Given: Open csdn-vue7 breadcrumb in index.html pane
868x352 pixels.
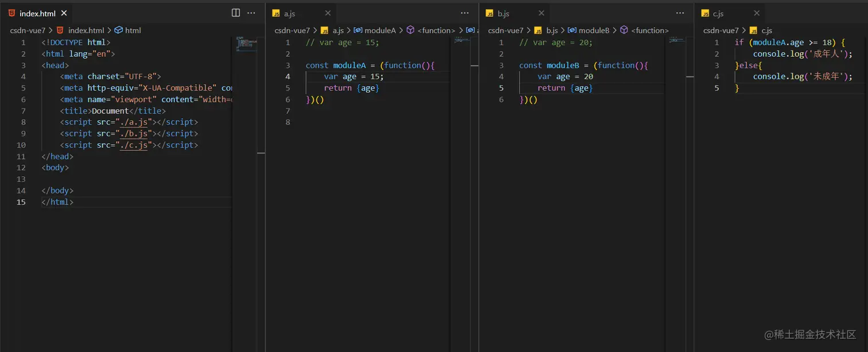Looking at the screenshot, I should tap(28, 30).
